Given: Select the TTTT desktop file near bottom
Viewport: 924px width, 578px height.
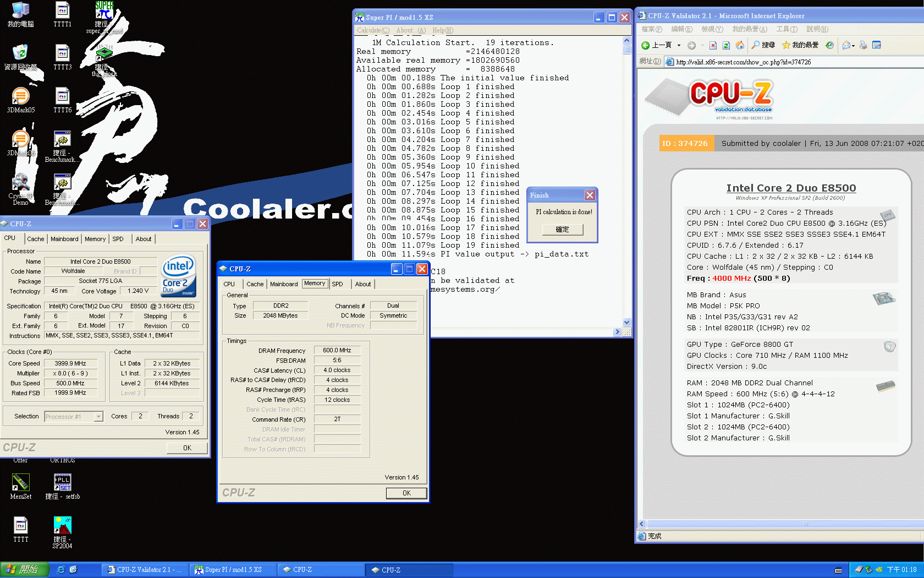Looking at the screenshot, I should point(21,530).
